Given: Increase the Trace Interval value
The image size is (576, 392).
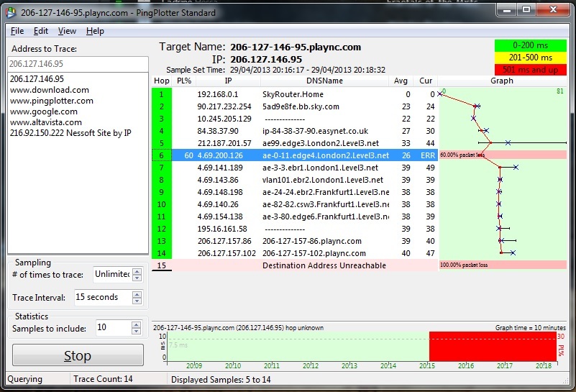Looking at the screenshot, I should (x=137, y=295).
